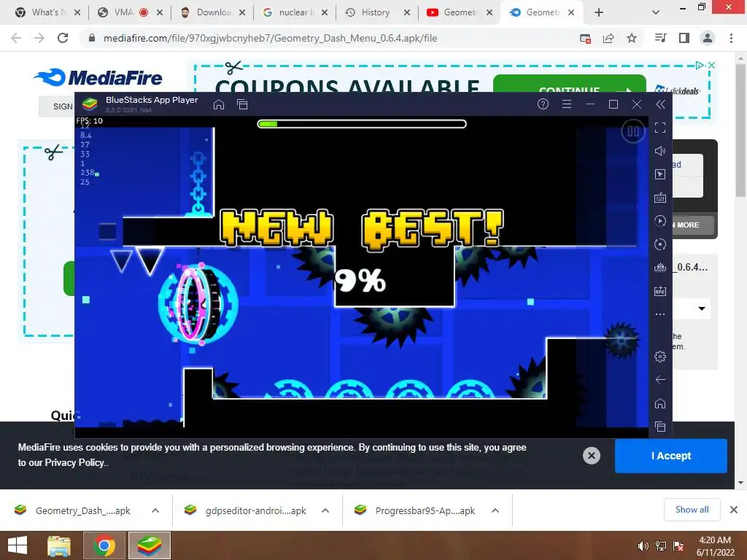Image resolution: width=747 pixels, height=560 pixels.
Task: Click the MORE button on right panel
Action: point(693,225)
